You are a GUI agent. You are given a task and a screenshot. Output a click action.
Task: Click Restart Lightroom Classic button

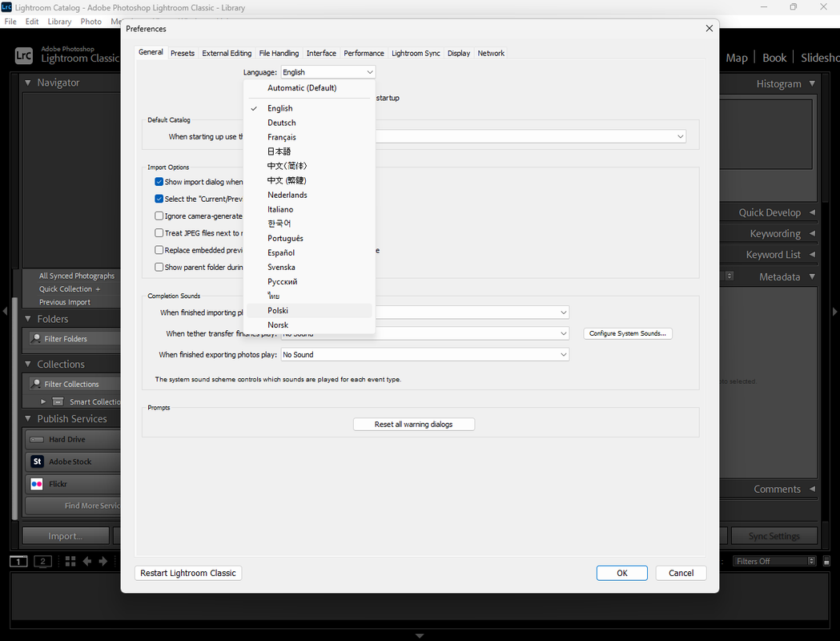[188, 573]
